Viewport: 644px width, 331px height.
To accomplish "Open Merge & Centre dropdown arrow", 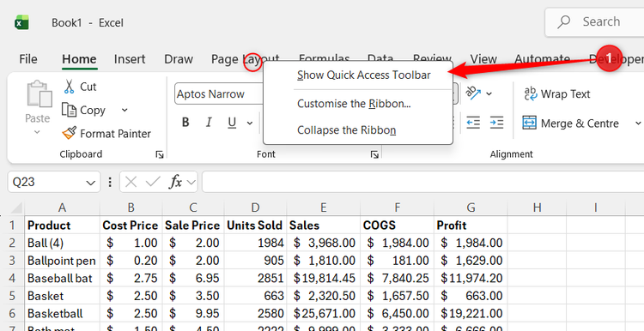I will coord(638,123).
